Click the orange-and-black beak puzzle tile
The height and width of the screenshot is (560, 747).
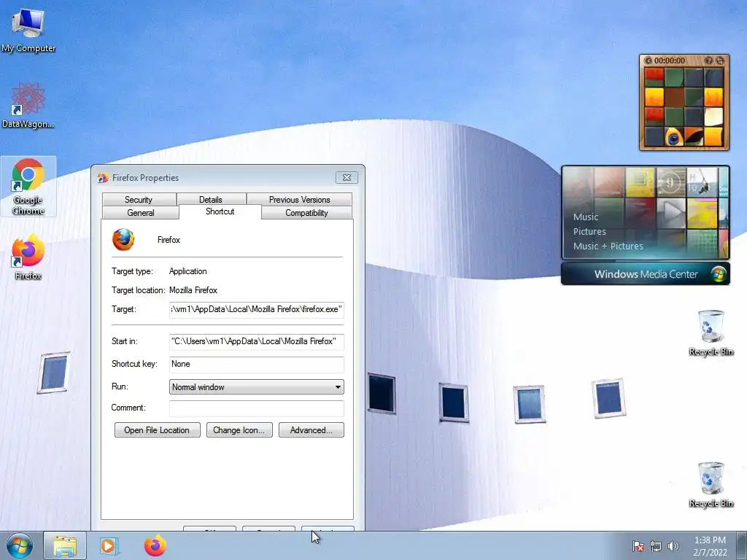point(694,136)
